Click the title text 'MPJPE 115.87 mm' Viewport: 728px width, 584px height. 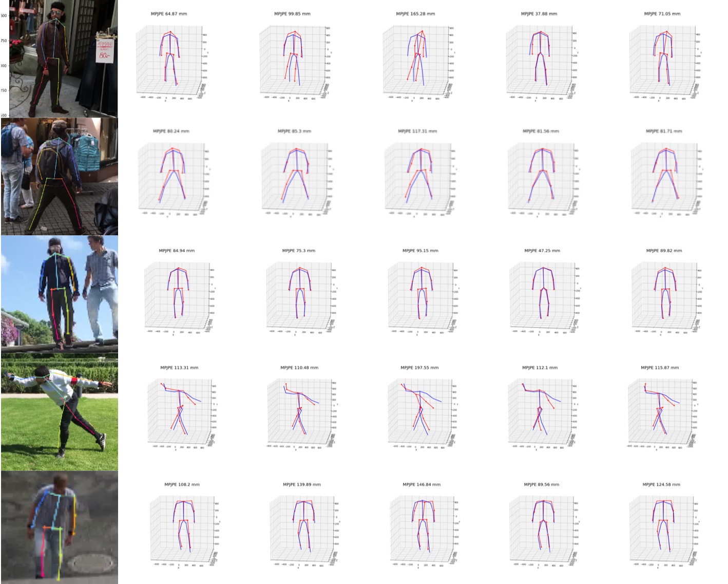pos(660,368)
